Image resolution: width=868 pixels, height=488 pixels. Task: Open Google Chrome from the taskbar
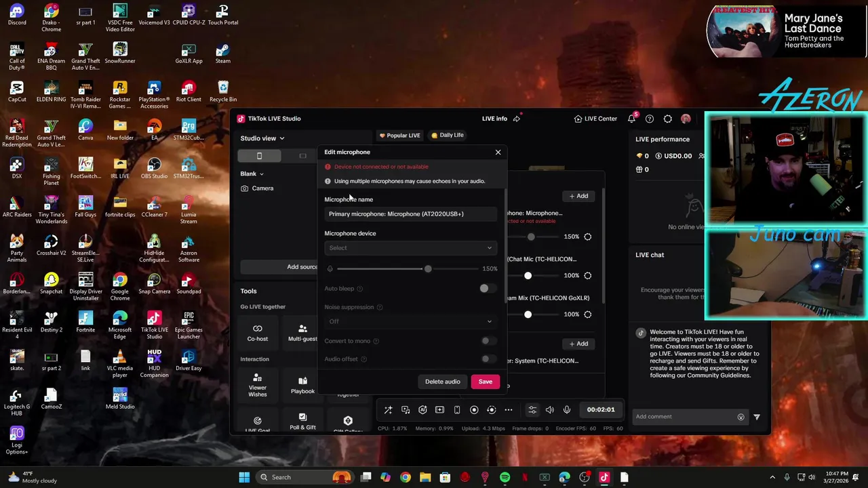click(405, 477)
